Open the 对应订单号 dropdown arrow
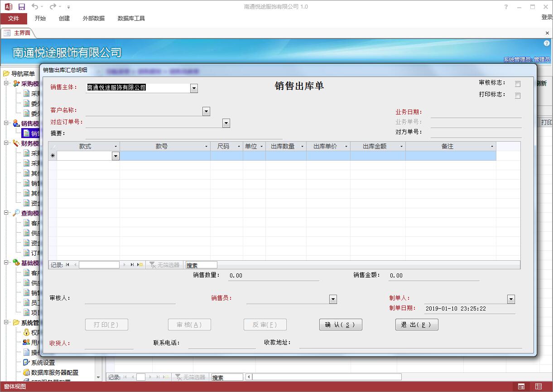This screenshot has width=553, height=392. 226,123
